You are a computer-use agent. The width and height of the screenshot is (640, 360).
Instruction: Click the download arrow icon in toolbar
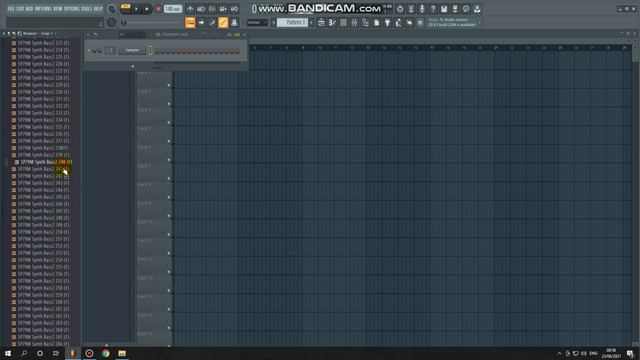(x=477, y=9)
